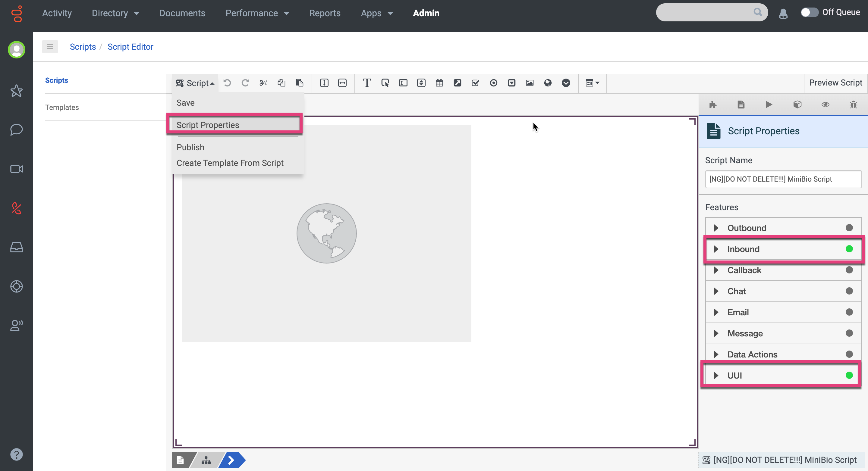Click the cut scissors icon

coord(263,83)
